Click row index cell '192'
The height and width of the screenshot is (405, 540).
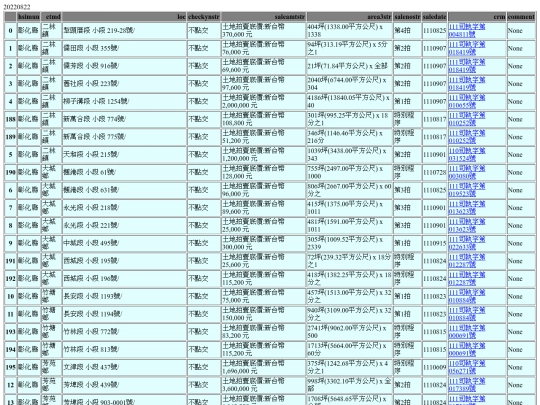point(10,279)
